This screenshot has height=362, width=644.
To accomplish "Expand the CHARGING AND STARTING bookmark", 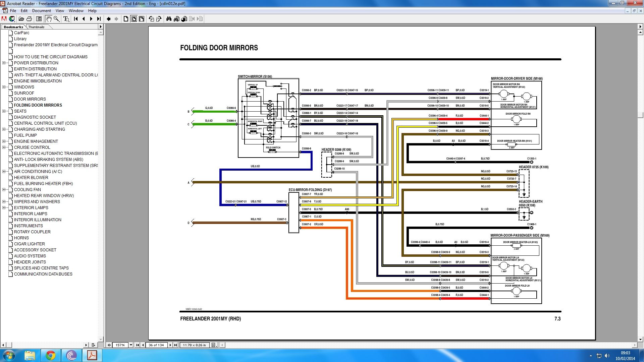I will (4, 129).
